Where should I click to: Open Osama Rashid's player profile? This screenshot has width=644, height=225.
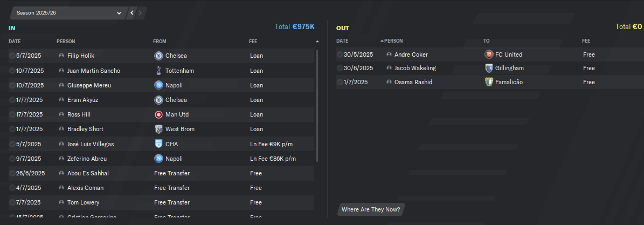point(413,82)
